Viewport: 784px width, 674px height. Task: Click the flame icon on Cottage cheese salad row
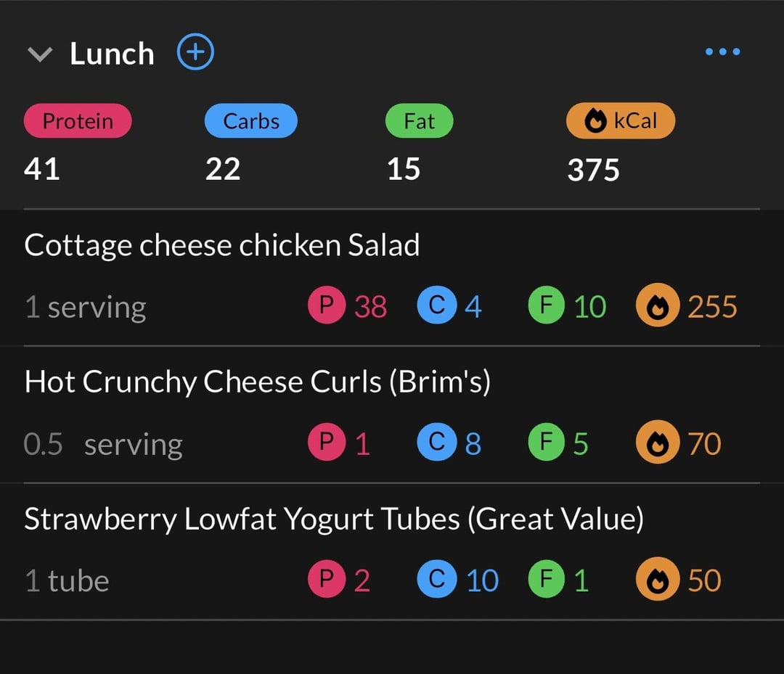click(x=656, y=307)
